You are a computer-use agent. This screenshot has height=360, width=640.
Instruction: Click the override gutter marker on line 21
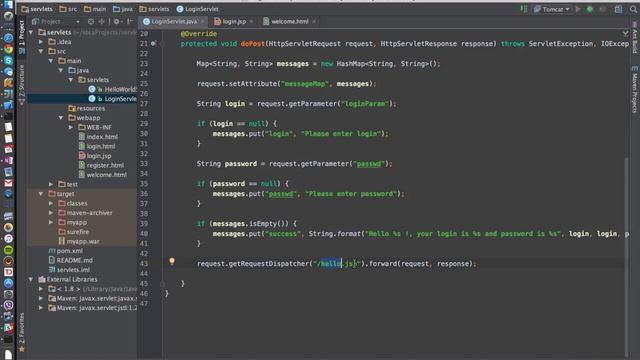(x=153, y=44)
